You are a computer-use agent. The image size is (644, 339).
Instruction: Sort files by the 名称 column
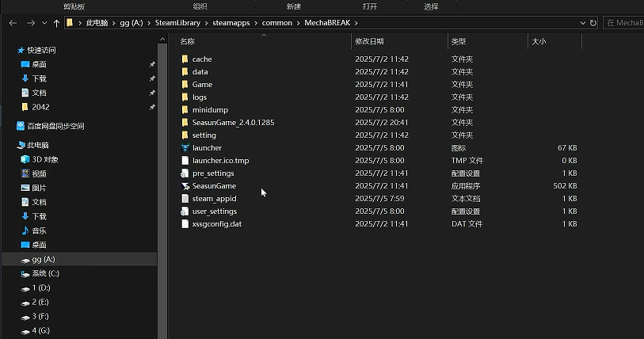point(188,41)
